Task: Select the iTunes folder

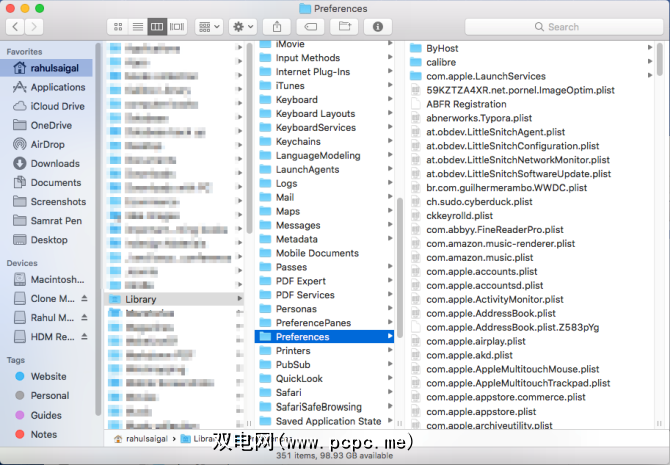Action: (324, 85)
